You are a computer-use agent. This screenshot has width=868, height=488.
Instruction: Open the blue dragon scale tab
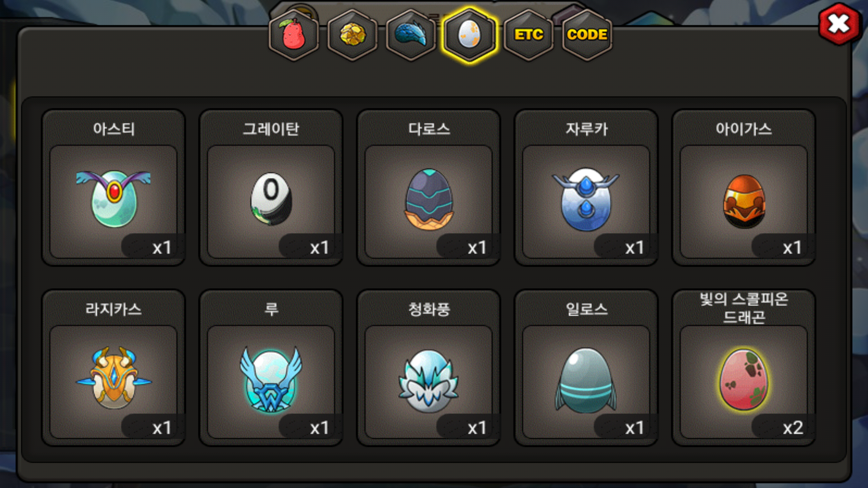[x=411, y=35]
